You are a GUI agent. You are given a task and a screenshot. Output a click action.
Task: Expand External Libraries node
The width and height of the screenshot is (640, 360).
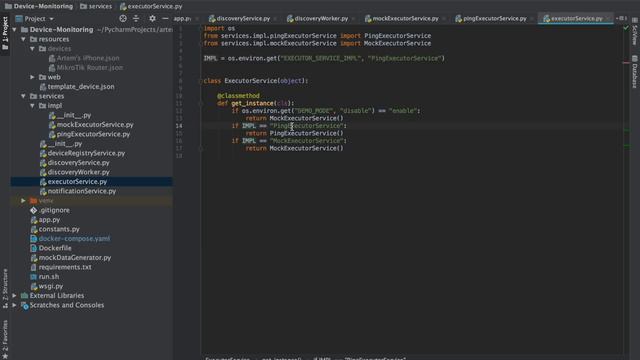[x=14, y=296]
